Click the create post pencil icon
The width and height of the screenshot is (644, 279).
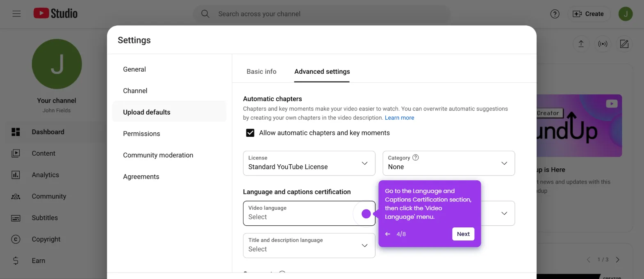click(x=624, y=44)
